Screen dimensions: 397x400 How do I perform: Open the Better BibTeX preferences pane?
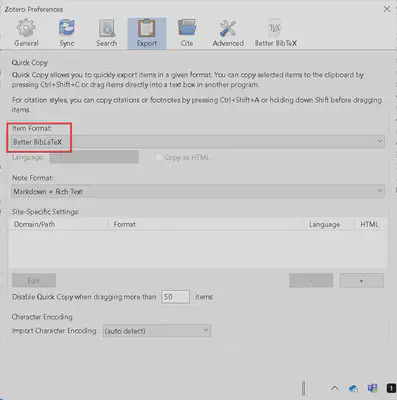tap(276, 33)
